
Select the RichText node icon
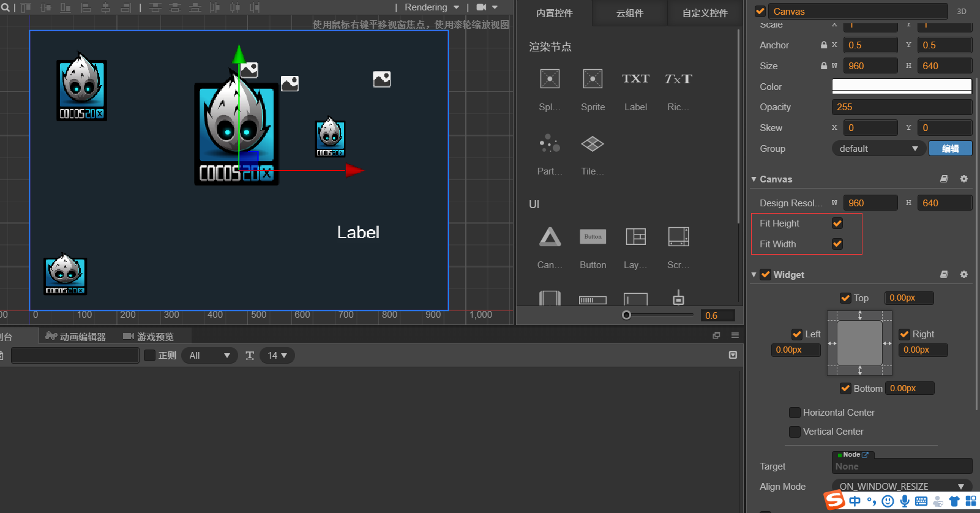tap(678, 79)
